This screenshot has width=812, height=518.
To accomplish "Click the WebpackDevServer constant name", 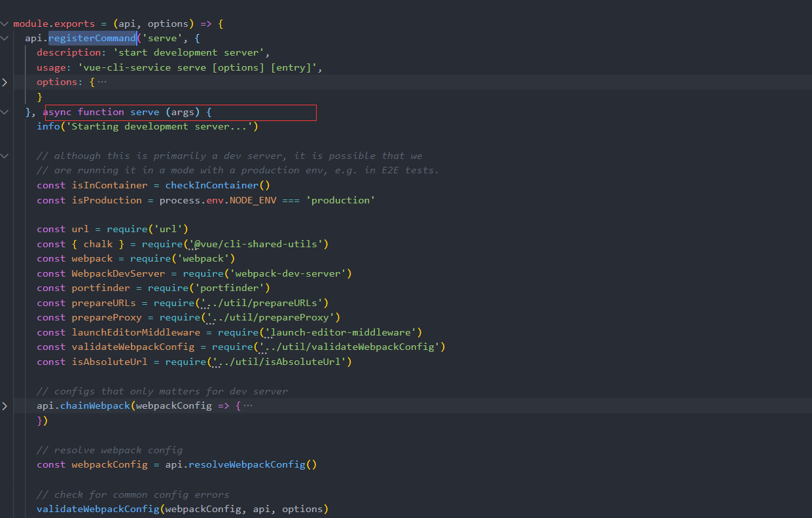I will click(x=118, y=273).
